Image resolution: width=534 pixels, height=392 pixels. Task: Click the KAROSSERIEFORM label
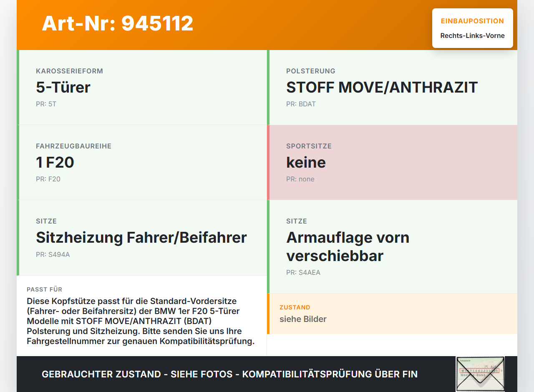tap(69, 71)
